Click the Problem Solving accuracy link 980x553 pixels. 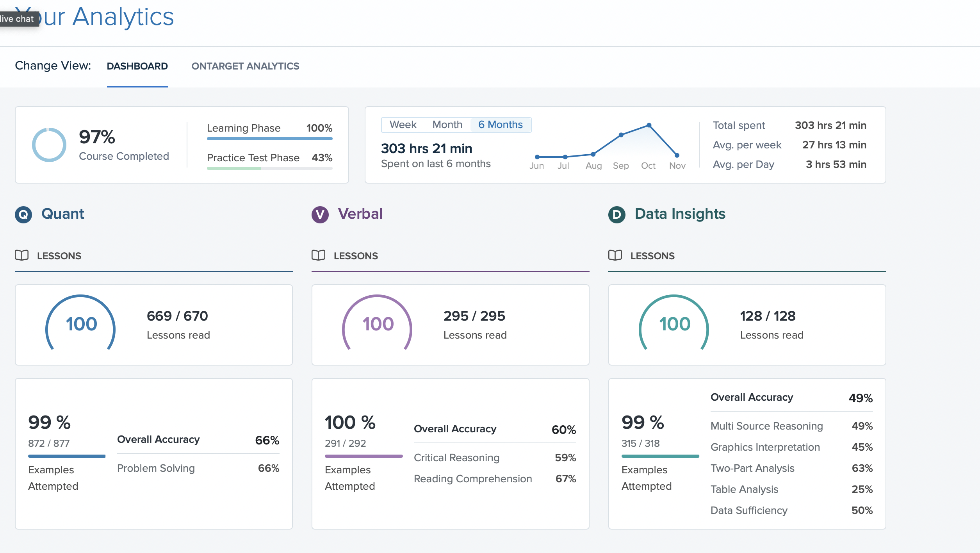coord(156,468)
